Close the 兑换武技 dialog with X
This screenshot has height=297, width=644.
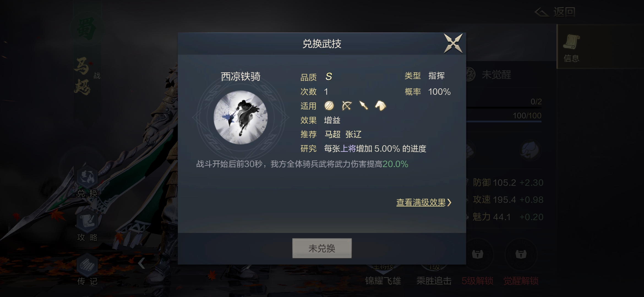[453, 43]
